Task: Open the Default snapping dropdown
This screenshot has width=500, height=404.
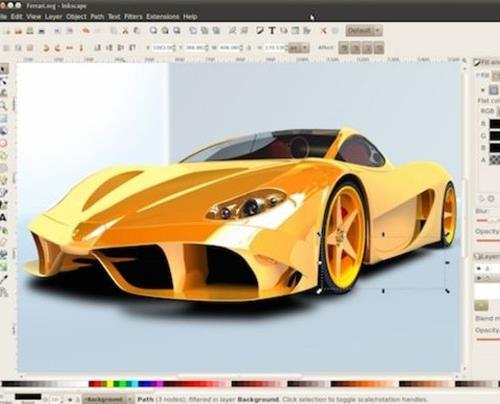Action: (x=364, y=31)
